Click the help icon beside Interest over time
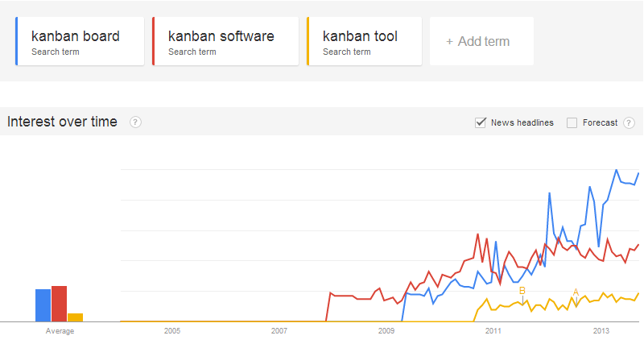Image resolution: width=644 pixels, height=344 pixels. point(135,122)
